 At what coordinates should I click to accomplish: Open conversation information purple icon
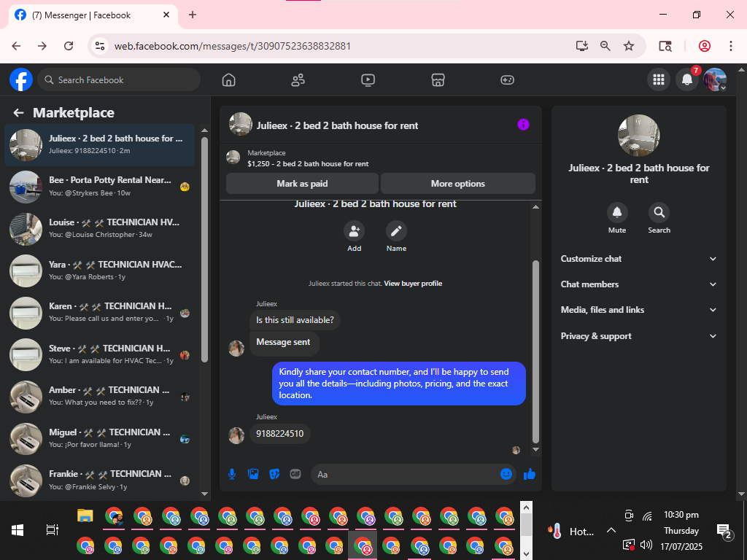[523, 125]
